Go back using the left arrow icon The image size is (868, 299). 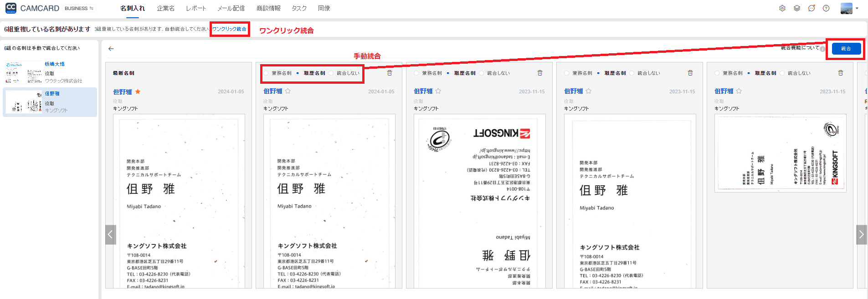111,49
